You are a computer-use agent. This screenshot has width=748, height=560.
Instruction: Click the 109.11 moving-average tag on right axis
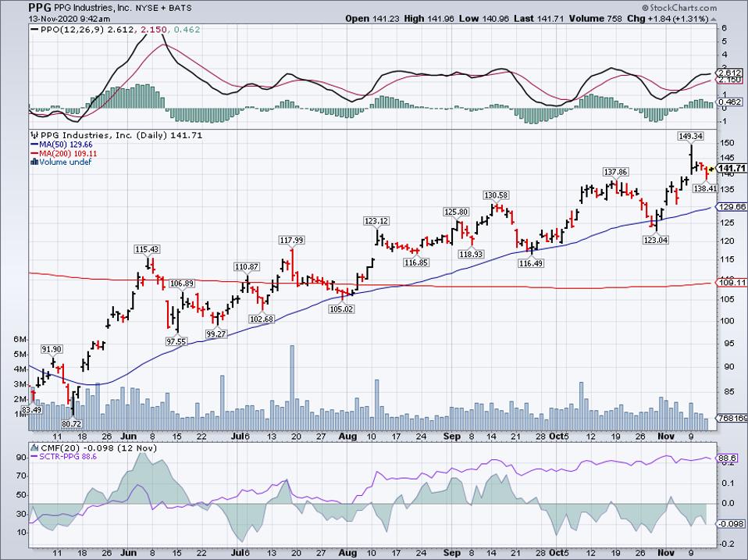[x=732, y=283]
